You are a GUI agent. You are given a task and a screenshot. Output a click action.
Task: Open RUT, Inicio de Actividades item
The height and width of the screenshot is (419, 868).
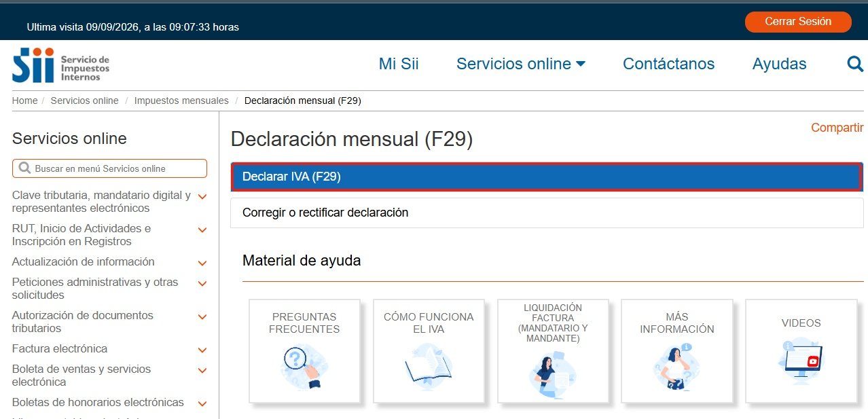point(82,235)
